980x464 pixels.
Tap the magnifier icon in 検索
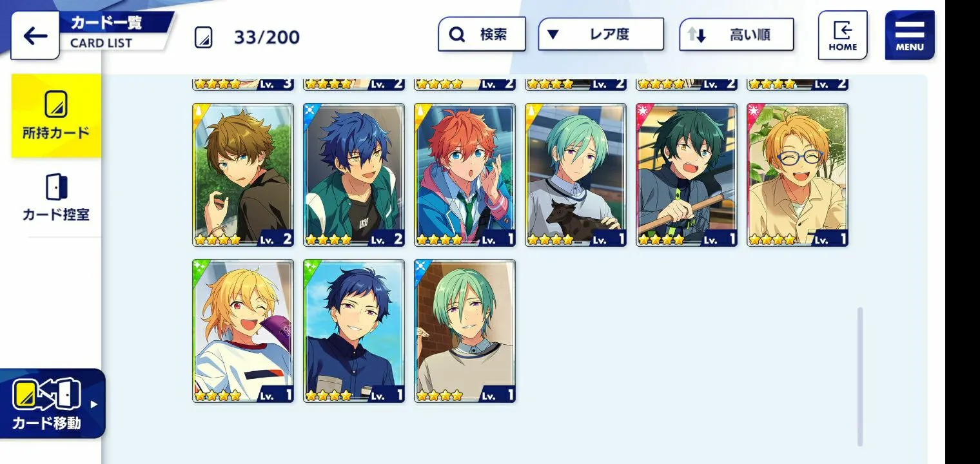457,34
